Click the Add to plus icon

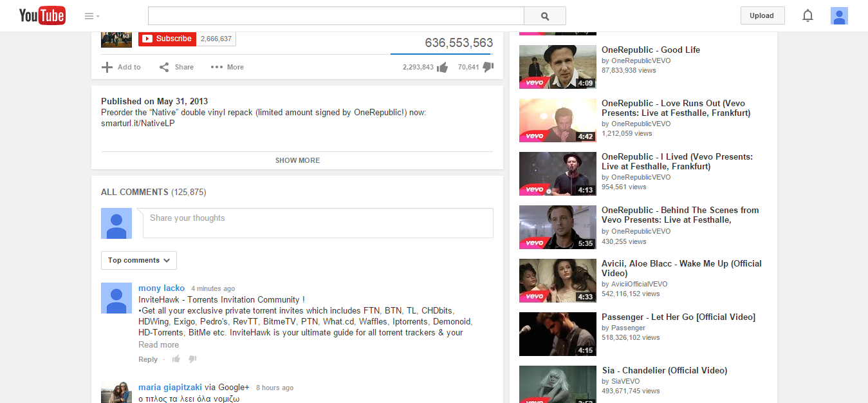pyautogui.click(x=107, y=67)
